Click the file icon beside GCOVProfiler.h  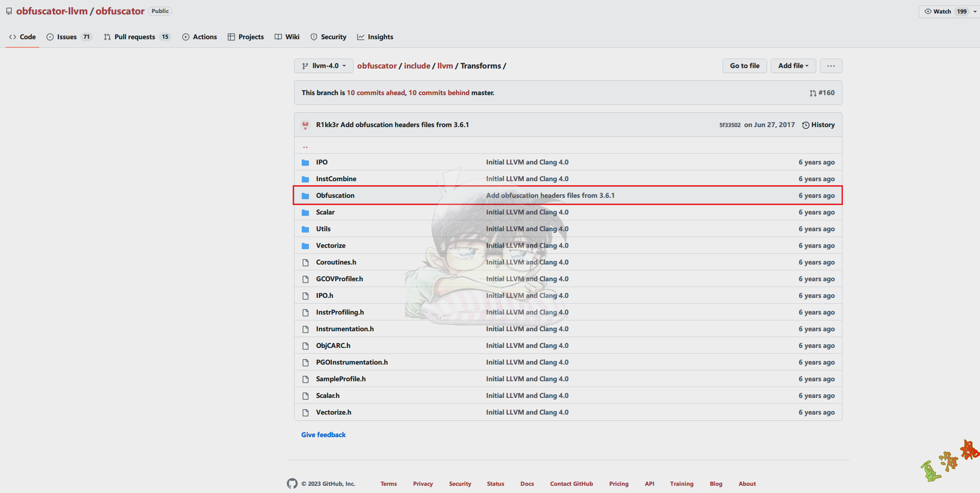click(305, 279)
